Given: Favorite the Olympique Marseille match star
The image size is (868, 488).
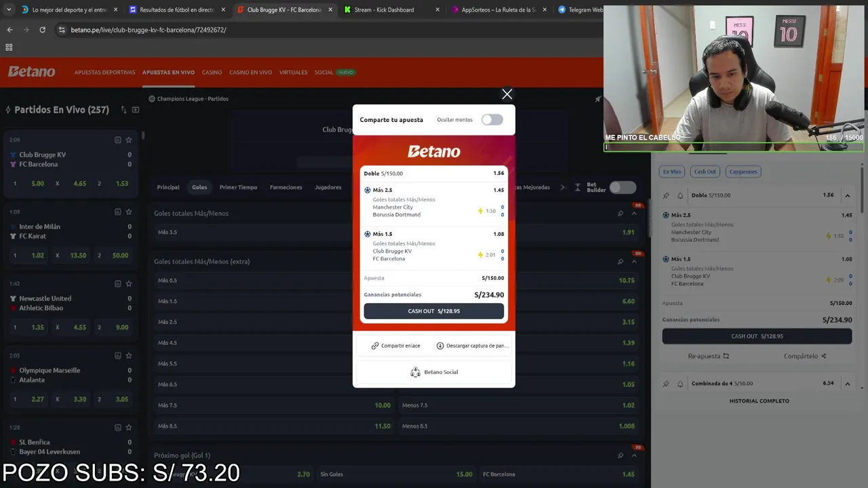Looking at the screenshot, I should [x=129, y=355].
